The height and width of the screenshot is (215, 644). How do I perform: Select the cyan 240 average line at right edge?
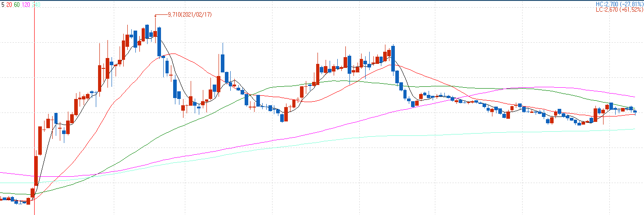[x=632, y=129]
